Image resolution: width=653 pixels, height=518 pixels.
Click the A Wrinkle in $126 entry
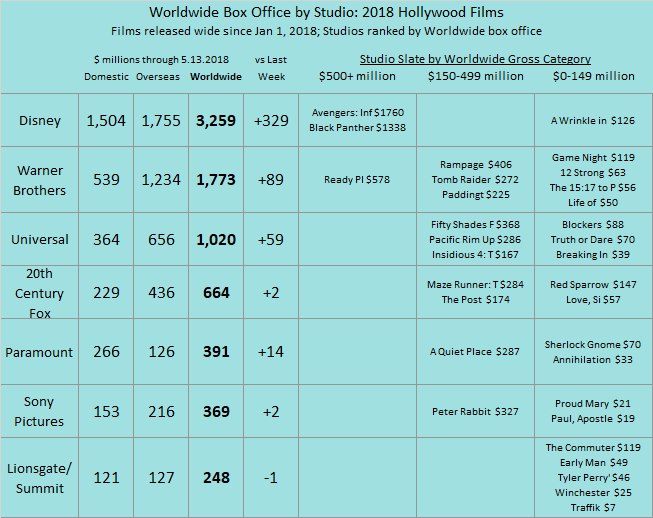(593, 120)
